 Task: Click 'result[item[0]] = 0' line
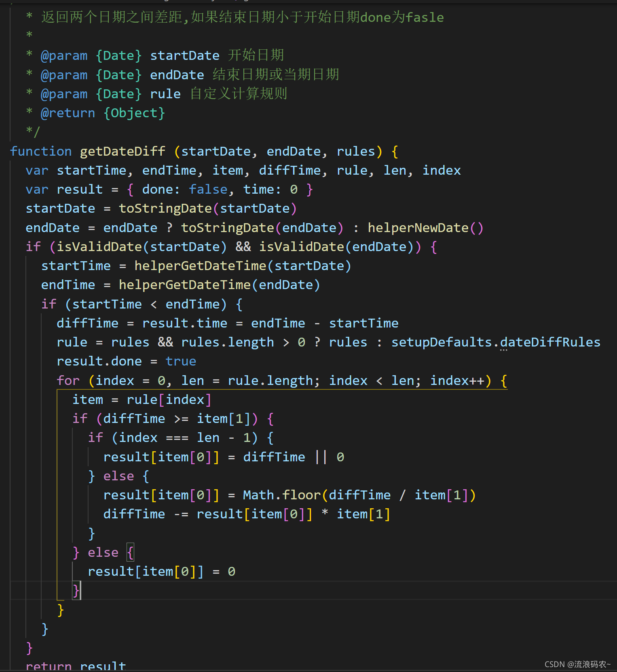(161, 572)
